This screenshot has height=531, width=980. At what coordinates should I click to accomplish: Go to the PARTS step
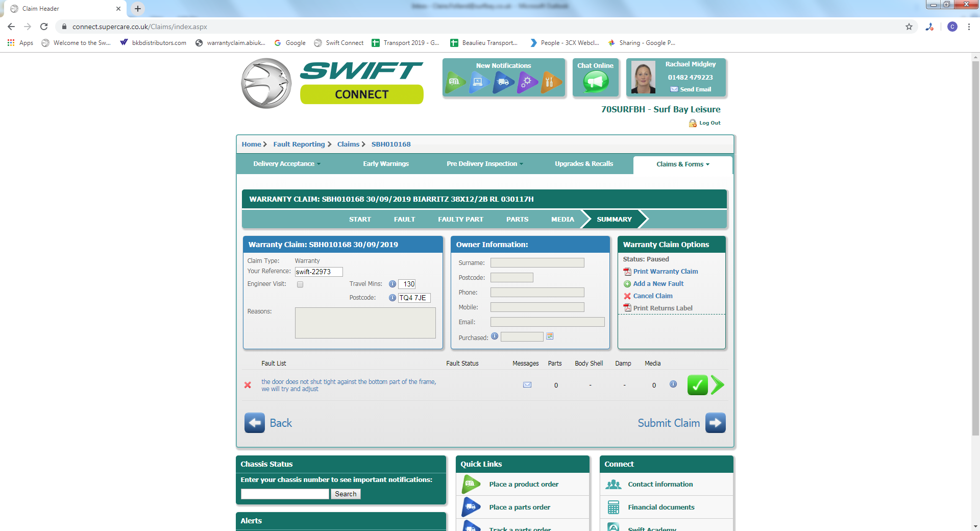click(x=517, y=219)
